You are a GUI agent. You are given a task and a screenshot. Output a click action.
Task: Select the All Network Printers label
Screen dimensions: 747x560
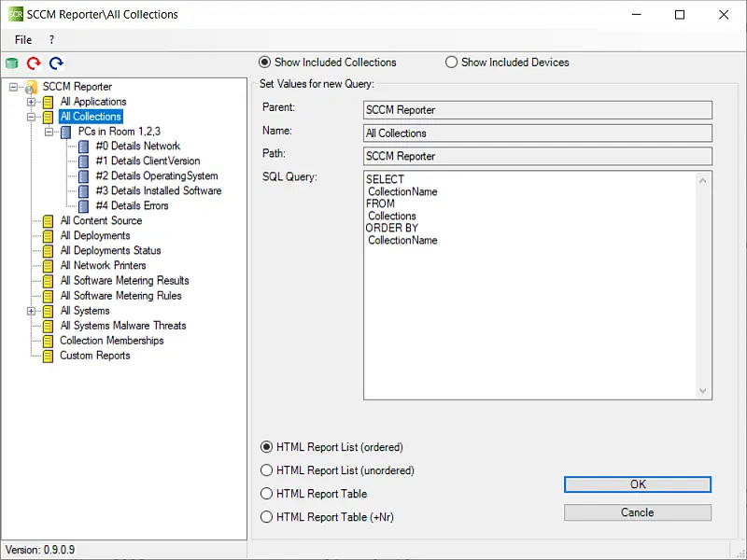[103, 266]
